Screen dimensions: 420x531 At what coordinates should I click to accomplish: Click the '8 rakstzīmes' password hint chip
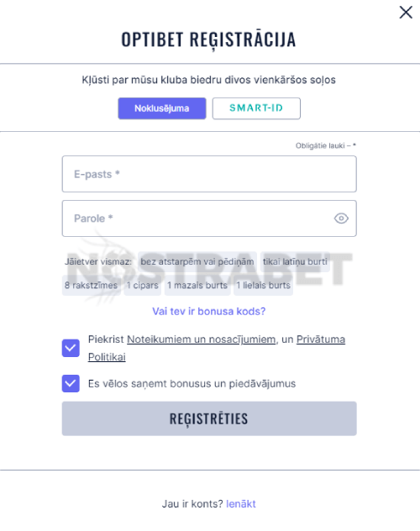pos(91,285)
